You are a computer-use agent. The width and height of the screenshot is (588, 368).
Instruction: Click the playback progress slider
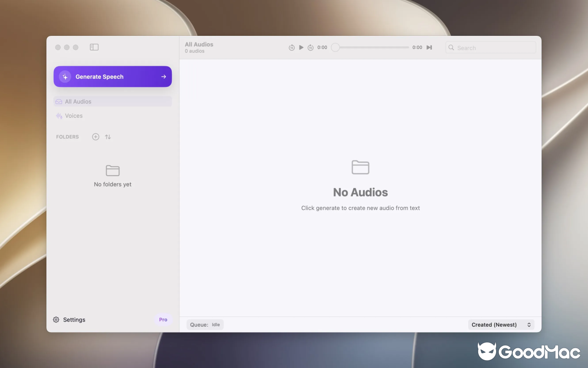coord(370,47)
